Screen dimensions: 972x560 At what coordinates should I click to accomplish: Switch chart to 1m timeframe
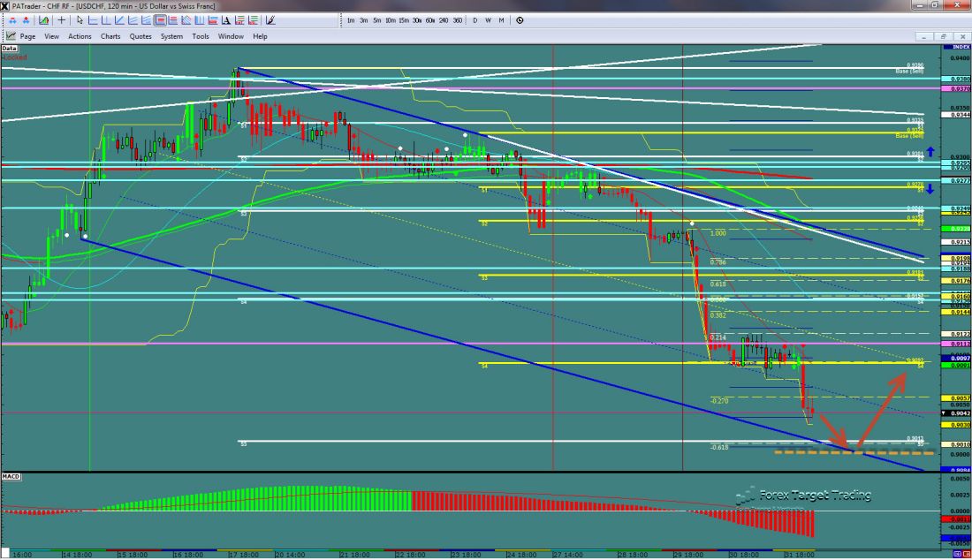pos(351,19)
